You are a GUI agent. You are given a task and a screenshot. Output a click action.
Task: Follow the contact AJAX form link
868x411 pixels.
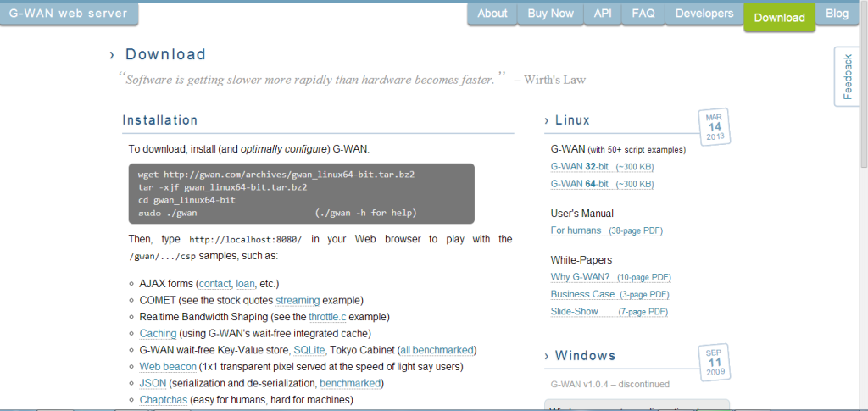pos(214,284)
